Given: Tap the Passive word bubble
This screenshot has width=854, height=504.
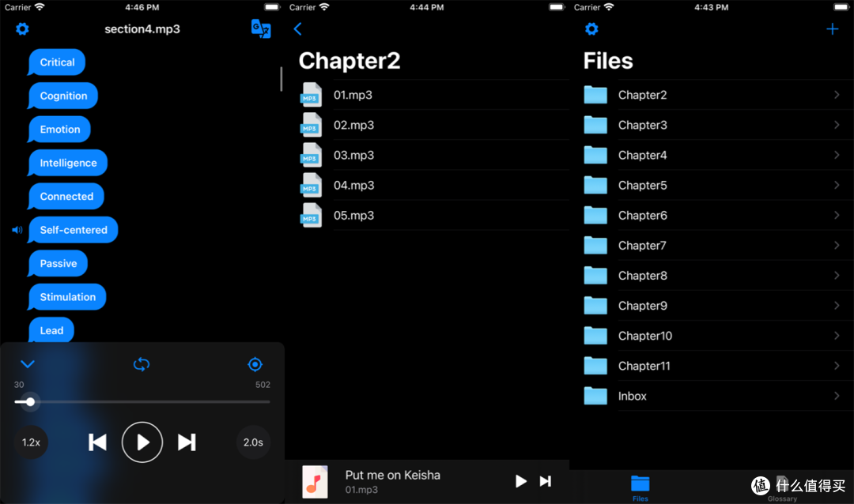Looking at the screenshot, I should click(x=59, y=264).
